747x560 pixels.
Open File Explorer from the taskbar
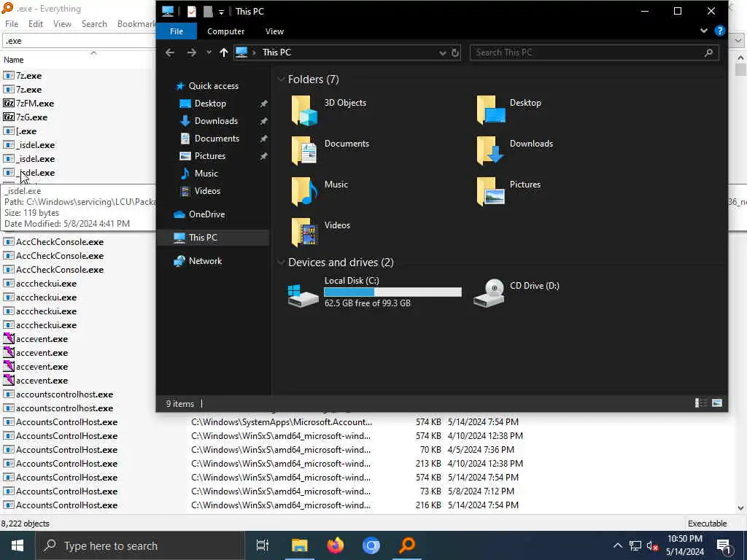(x=300, y=545)
